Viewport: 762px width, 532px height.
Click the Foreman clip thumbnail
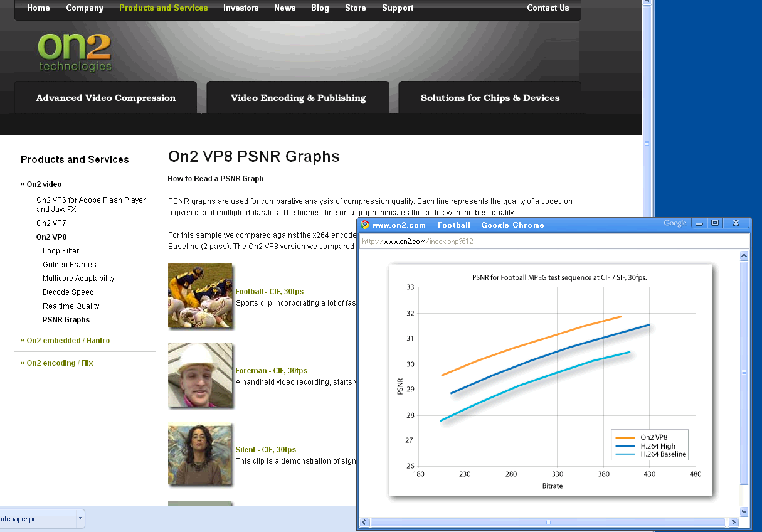[x=200, y=375]
